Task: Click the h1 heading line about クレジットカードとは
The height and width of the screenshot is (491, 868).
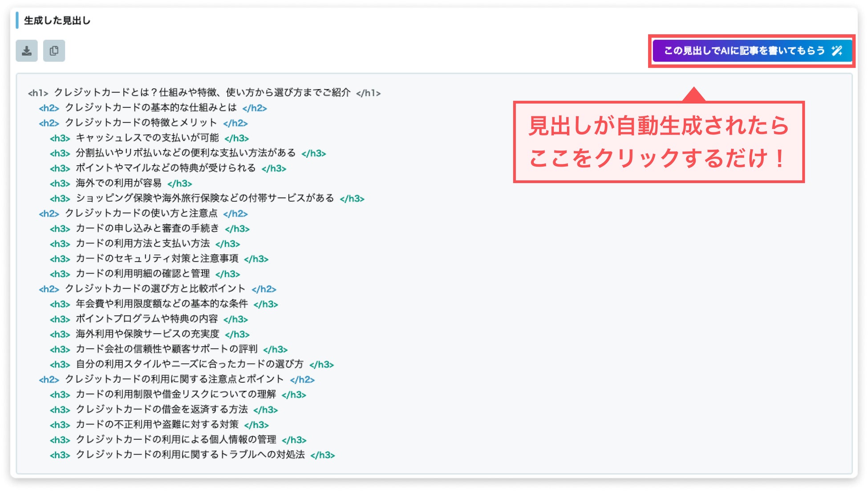Action: 203,93
